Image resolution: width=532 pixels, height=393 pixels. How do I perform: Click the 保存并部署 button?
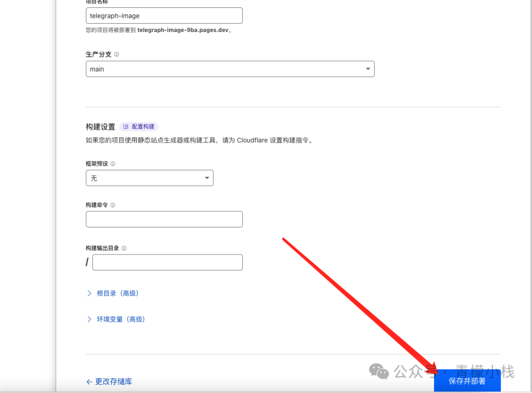tap(467, 381)
